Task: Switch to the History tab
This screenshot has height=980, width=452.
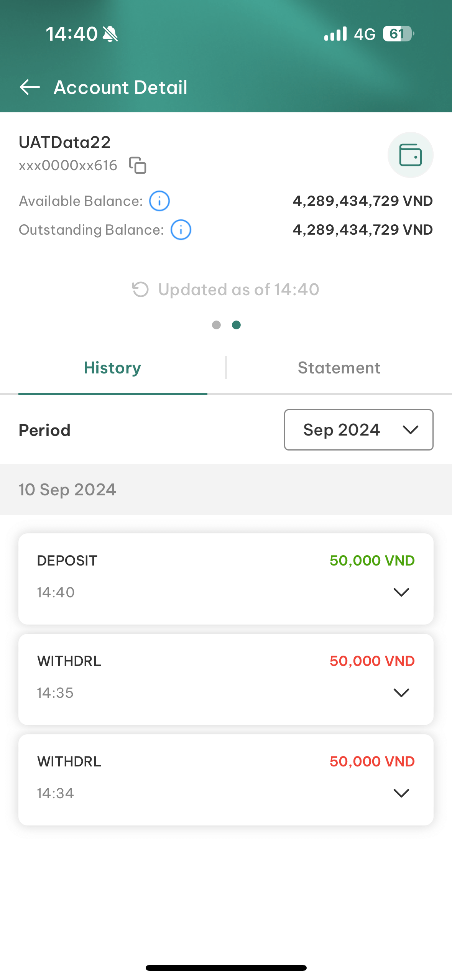Action: coord(113,368)
